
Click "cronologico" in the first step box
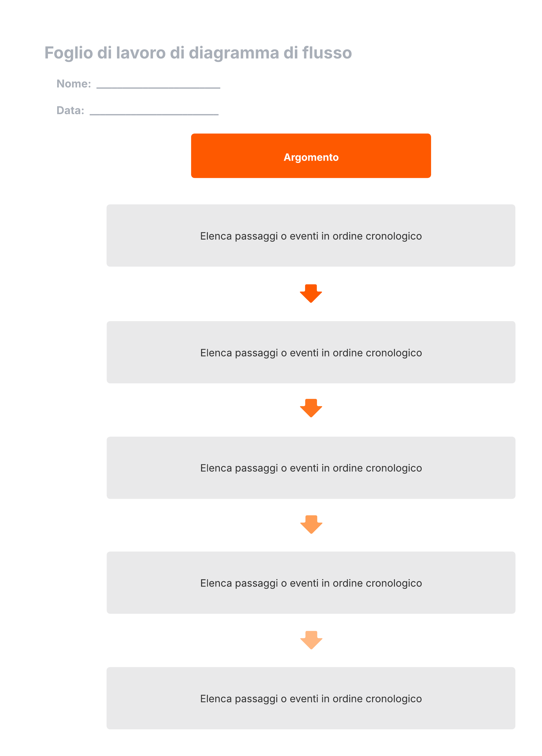tap(393, 236)
